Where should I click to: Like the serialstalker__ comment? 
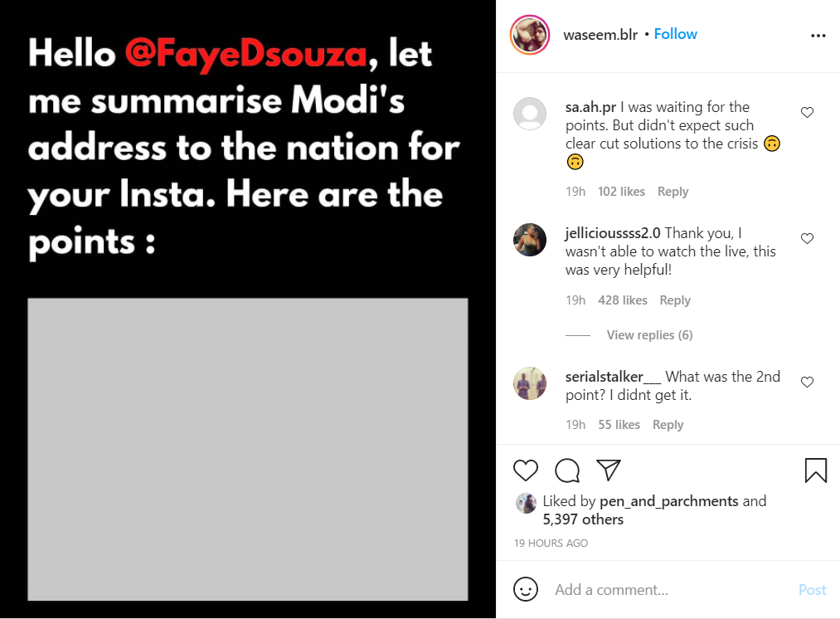[807, 383]
